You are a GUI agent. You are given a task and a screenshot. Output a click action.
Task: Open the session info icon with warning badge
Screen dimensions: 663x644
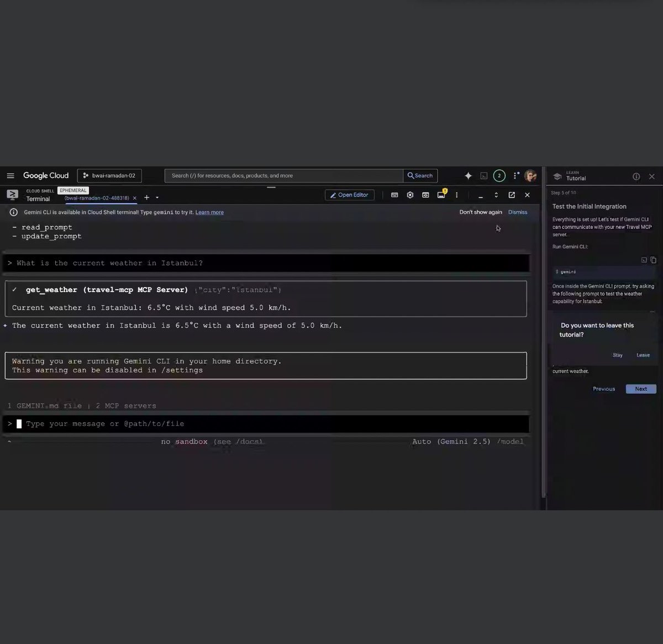441,194
